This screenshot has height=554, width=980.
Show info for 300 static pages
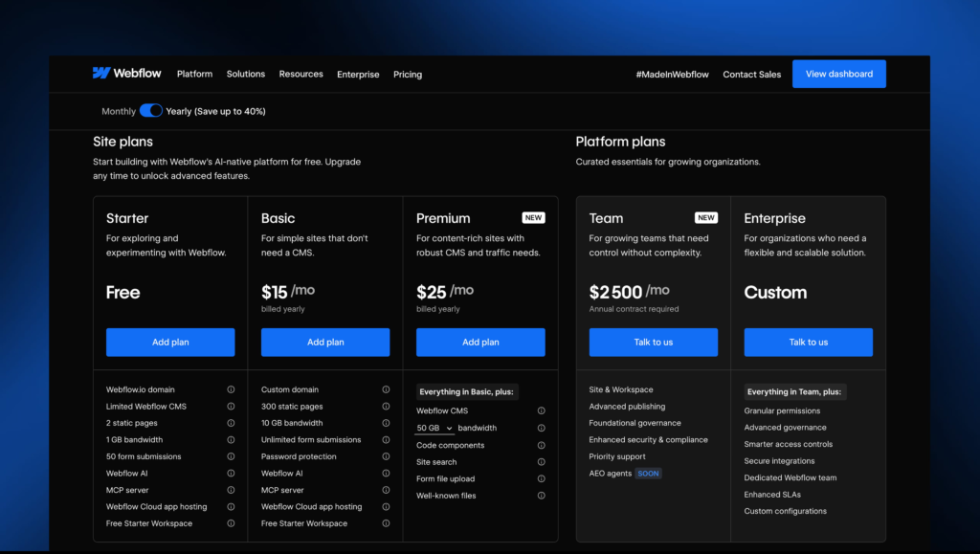(x=386, y=407)
